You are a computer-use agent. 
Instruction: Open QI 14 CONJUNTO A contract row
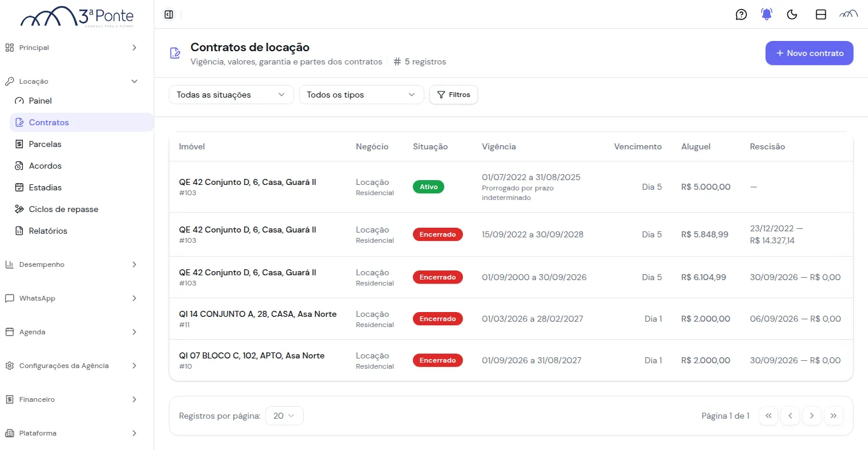point(511,319)
